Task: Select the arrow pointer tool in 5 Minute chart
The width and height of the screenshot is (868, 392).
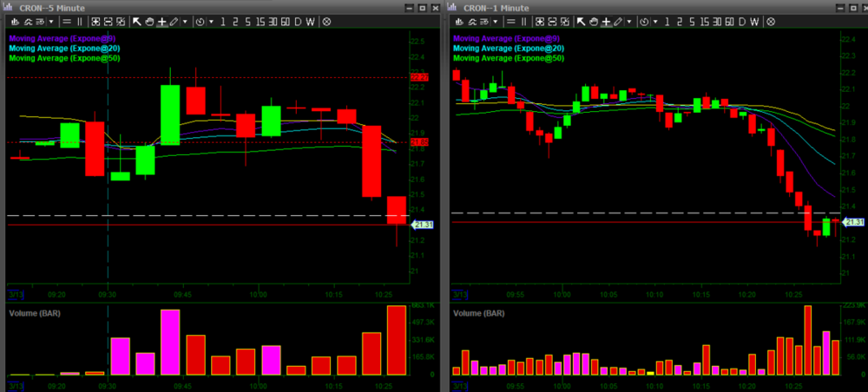Action: click(x=136, y=21)
